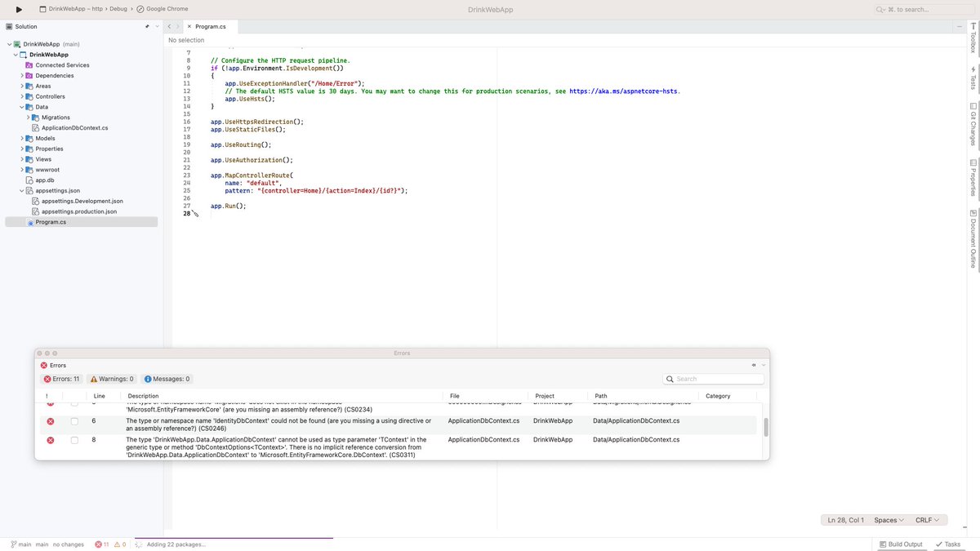The image size is (980, 551).
Task: Click the Views folder icon
Action: click(29, 159)
